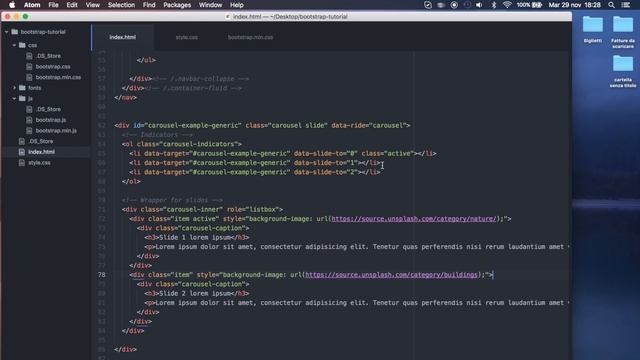
Task: Select the cartella senza titolo desktop folder
Action: pos(623,71)
